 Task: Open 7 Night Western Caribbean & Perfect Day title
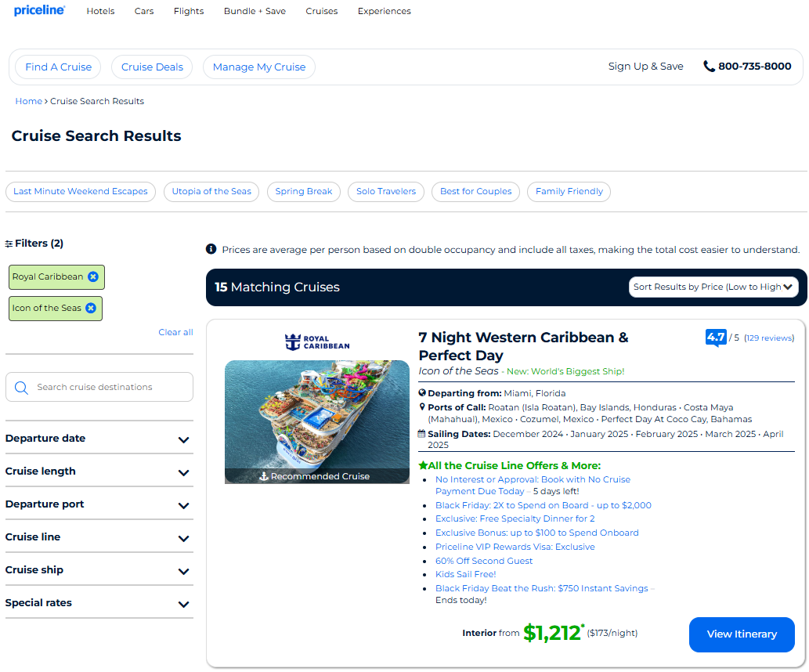[523, 346]
